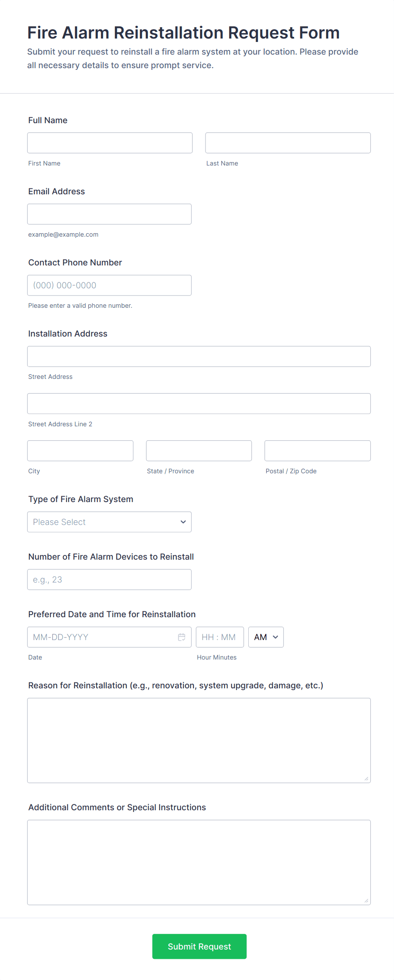
Task: Click the calendar icon in date field
Action: (182, 637)
